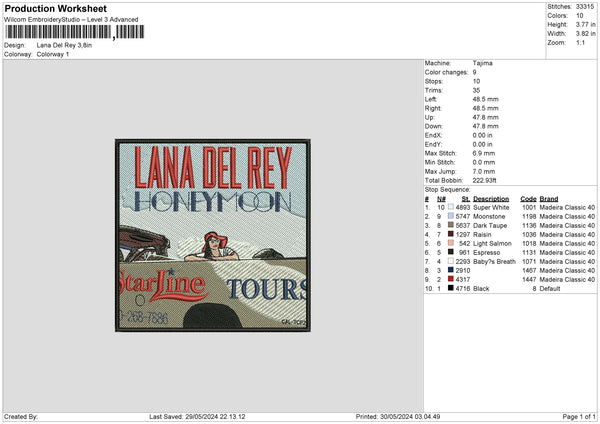600x424 pixels.
Task: Select the navy blue 1467 swatch
Action: [451, 270]
